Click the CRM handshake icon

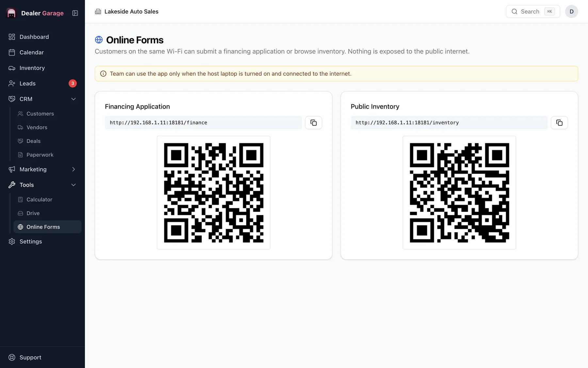coord(12,99)
